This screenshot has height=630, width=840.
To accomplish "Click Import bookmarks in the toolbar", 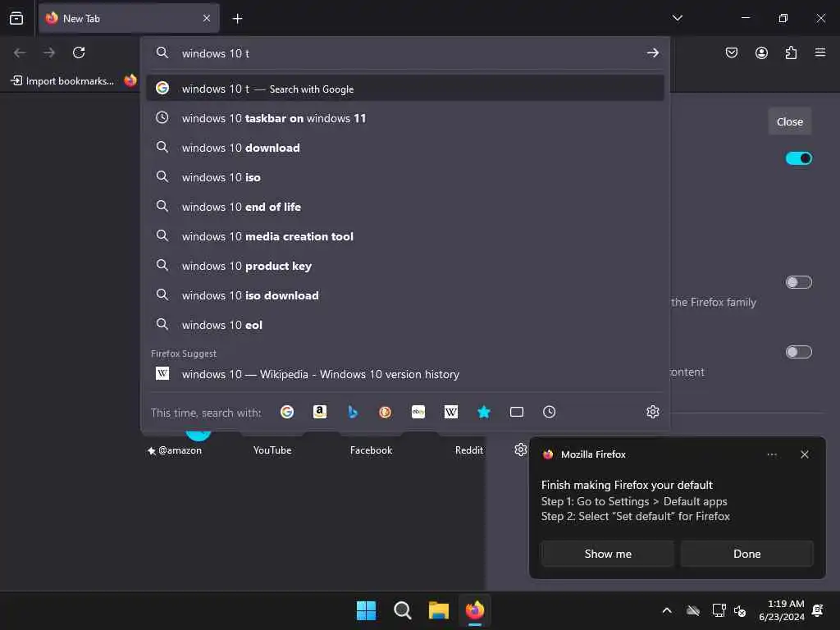I will pos(62,81).
